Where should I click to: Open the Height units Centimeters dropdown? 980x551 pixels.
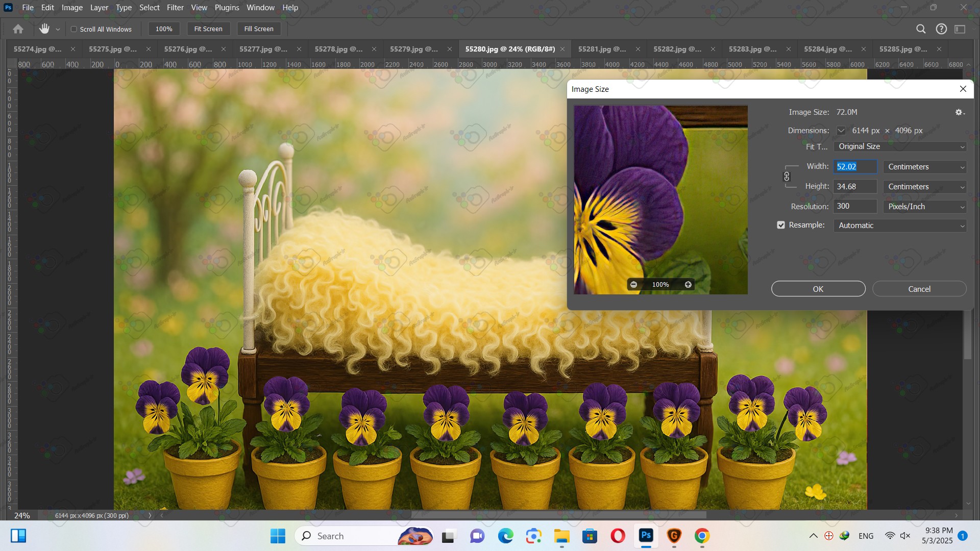(925, 187)
